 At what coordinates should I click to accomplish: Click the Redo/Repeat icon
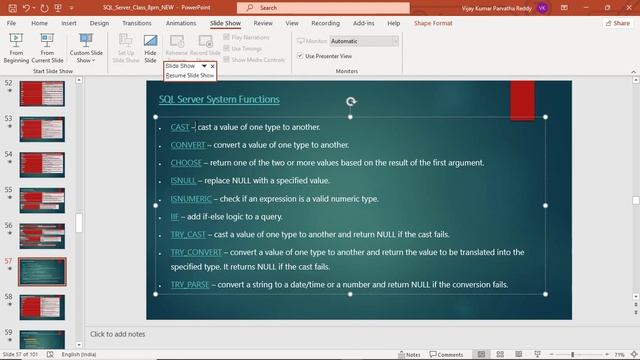click(44, 8)
